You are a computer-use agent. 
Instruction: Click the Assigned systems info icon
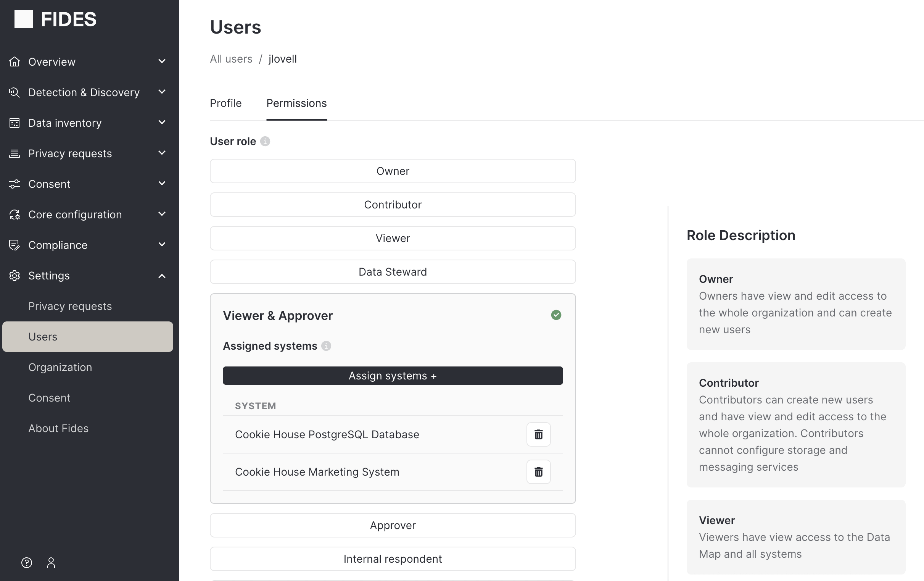pos(326,346)
